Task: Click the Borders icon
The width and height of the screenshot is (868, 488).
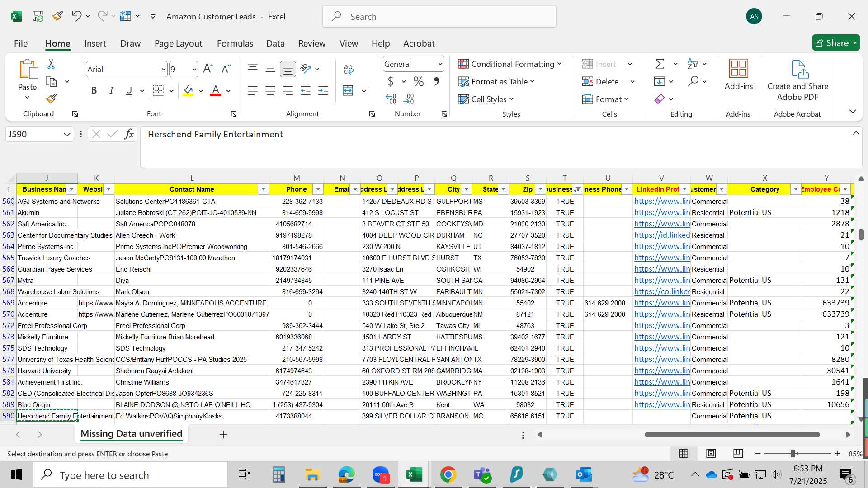Action: [x=158, y=90]
